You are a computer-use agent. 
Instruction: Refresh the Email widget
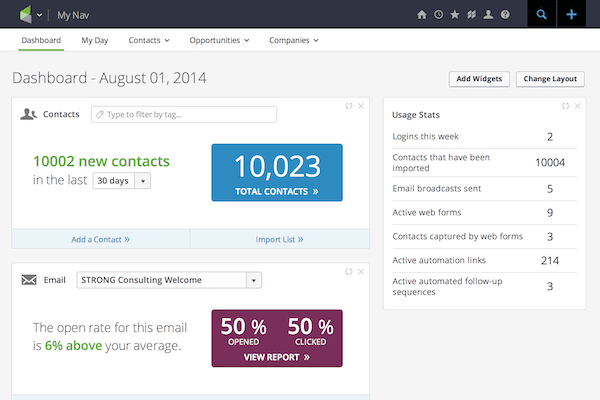point(348,271)
